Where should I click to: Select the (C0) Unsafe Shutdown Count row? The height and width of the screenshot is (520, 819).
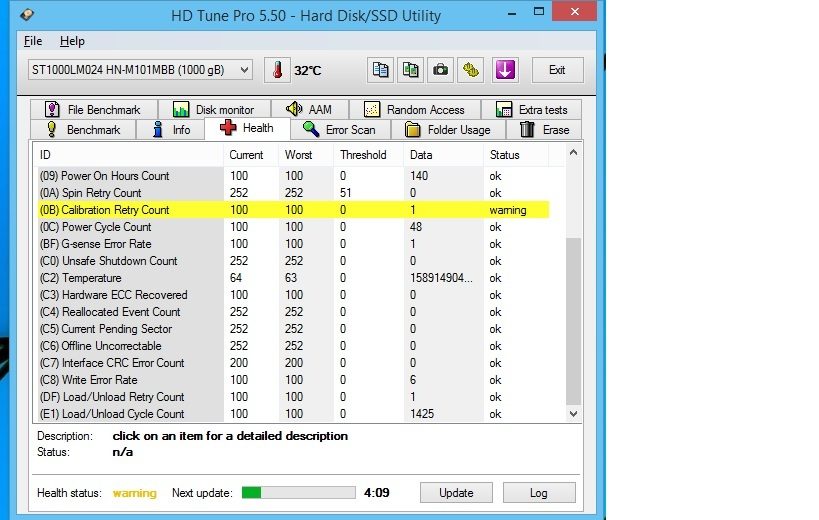click(x=293, y=261)
